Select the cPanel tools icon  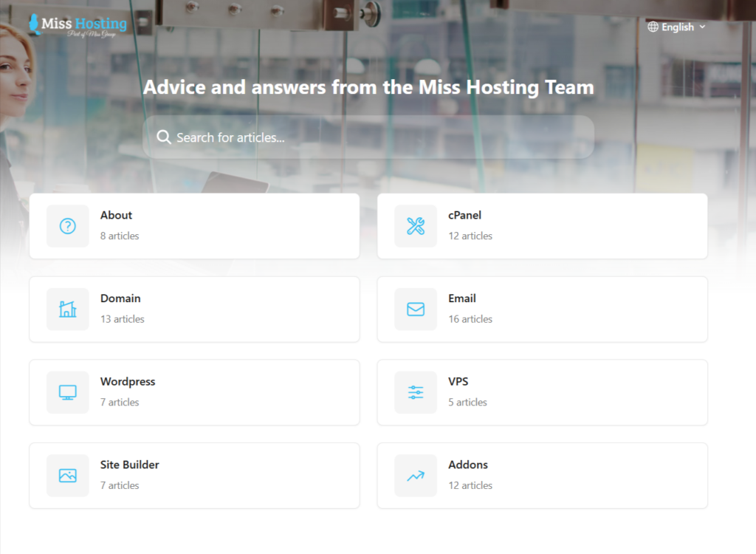[415, 226]
